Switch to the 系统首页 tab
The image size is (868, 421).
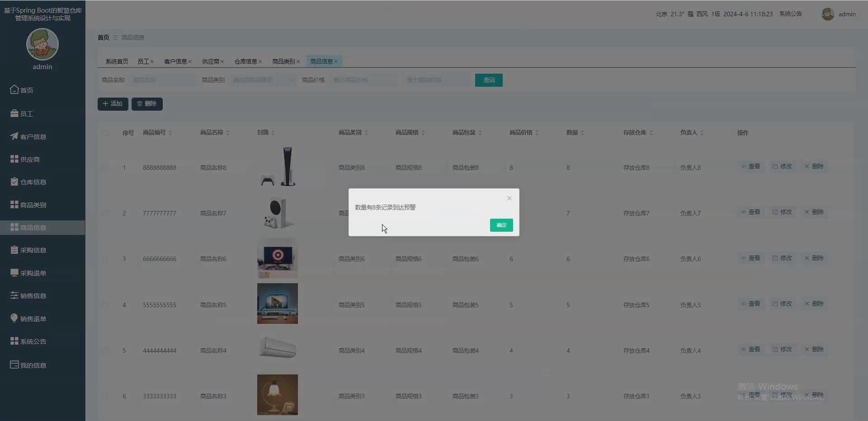pos(116,61)
